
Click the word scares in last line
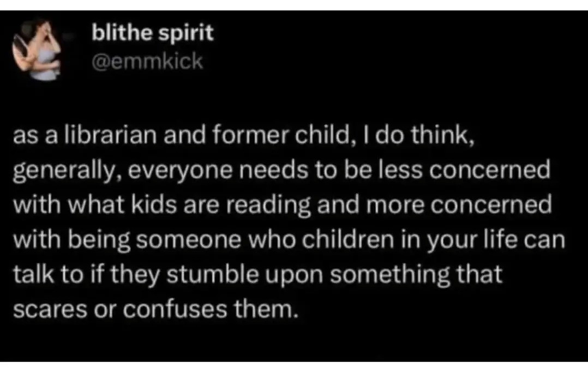tap(50, 310)
